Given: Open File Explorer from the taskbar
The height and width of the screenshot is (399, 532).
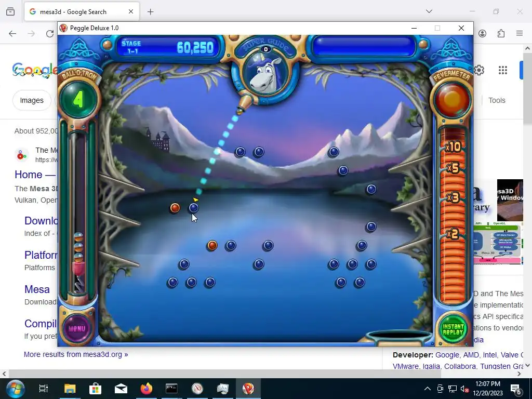Looking at the screenshot, I should 70,389.
